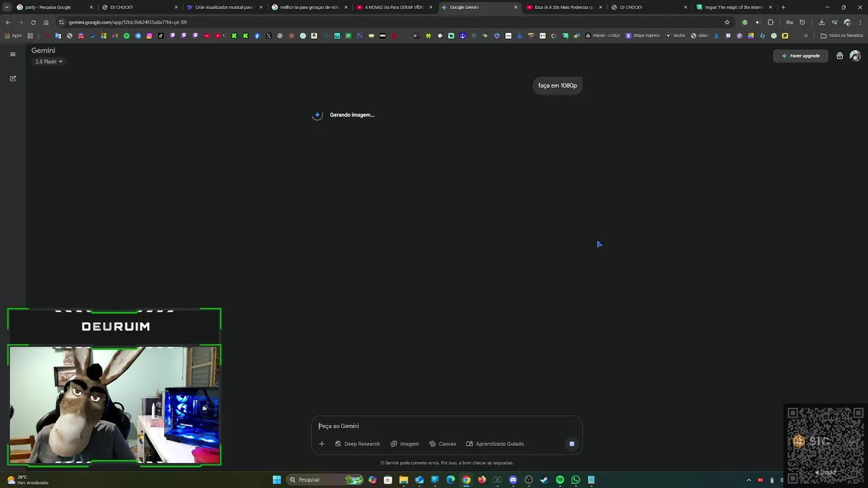
Task: Open the plus attachment menu in prompt box
Action: tap(321, 444)
